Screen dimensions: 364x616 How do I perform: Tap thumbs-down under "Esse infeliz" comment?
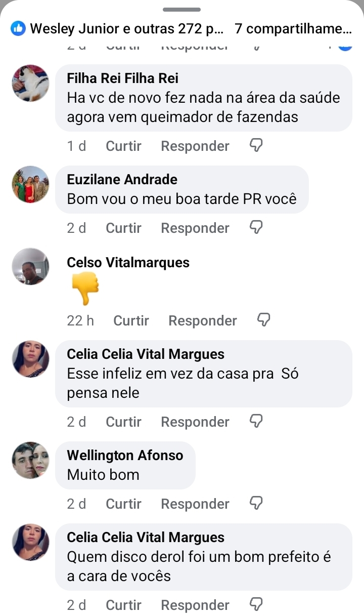[257, 421]
